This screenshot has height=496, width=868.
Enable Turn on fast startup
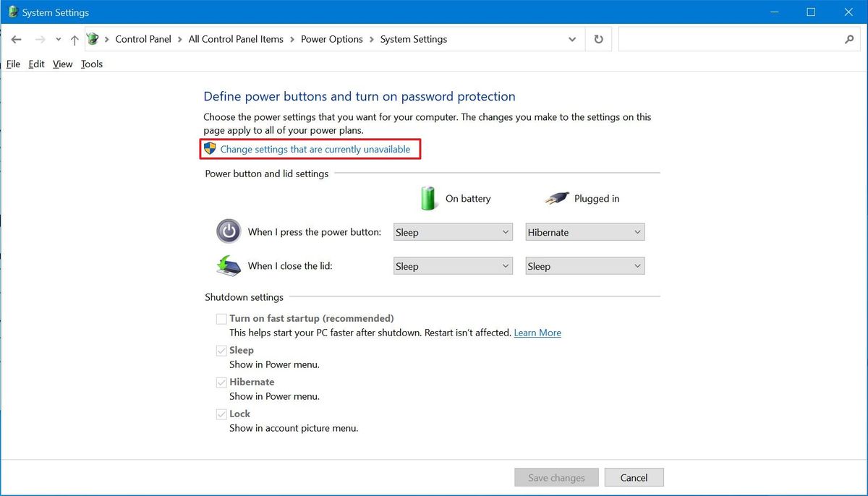[221, 318]
